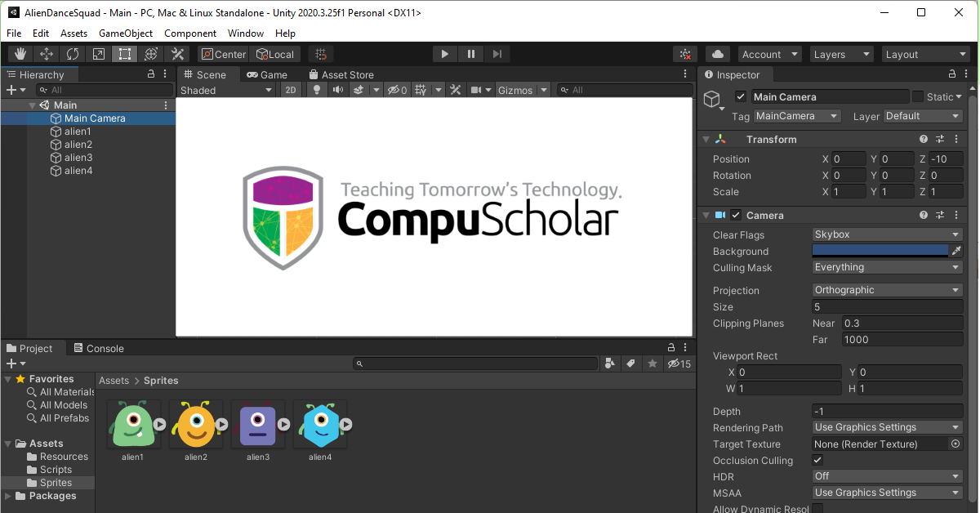Open Scene component tools wrench icon
Viewport: 980px width, 513px height.
(456, 90)
